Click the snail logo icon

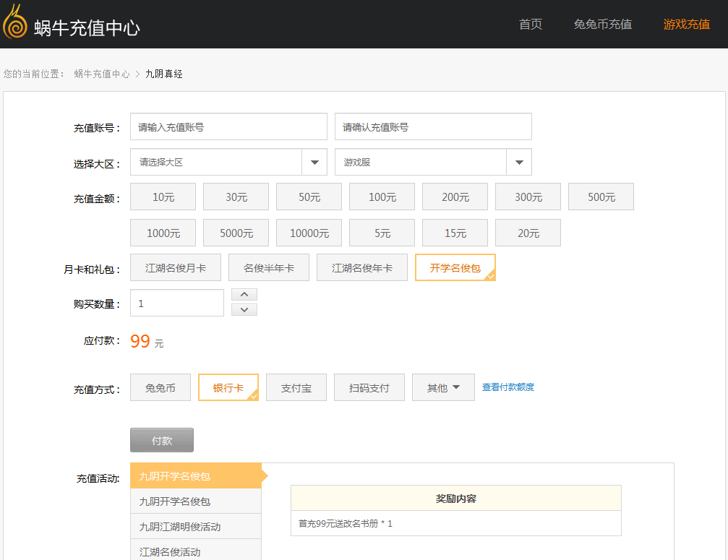(x=15, y=23)
